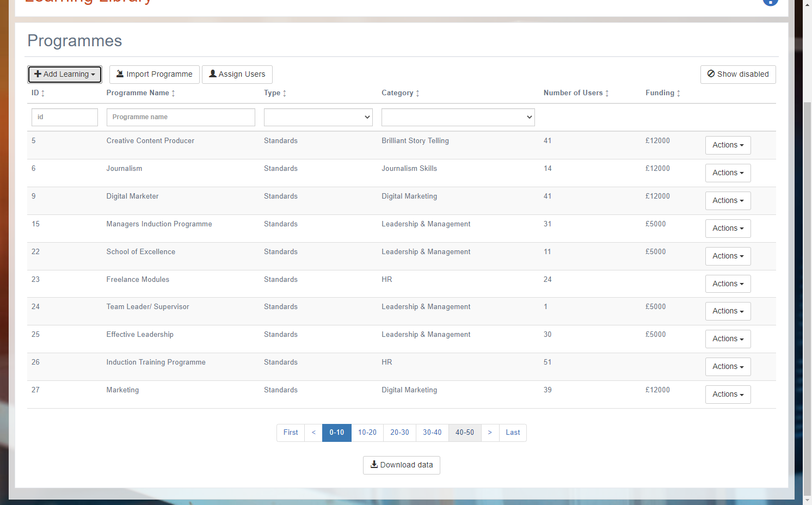The image size is (812, 505).
Task: Select page 20-30
Action: pyautogui.click(x=399, y=433)
